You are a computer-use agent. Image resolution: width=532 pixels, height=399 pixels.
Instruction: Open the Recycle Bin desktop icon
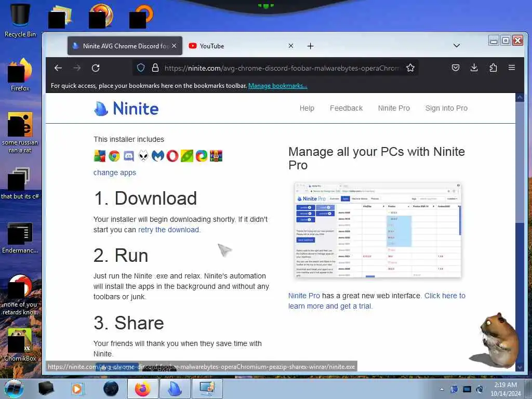[x=20, y=20]
